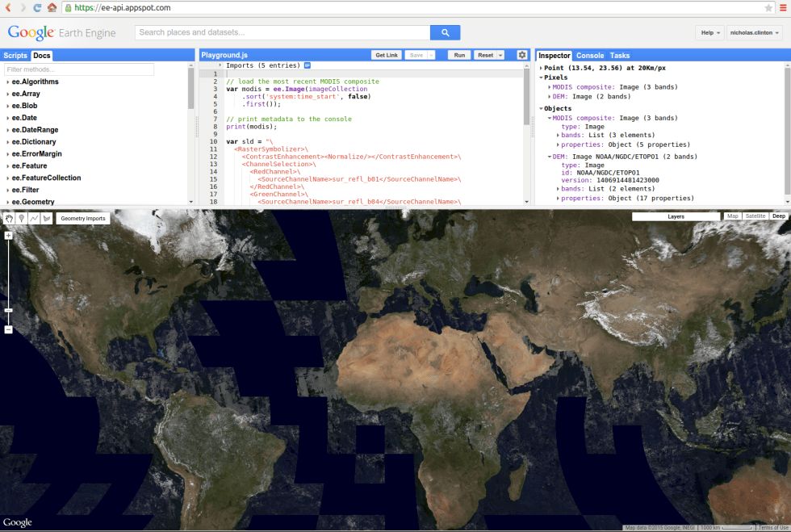791x532 pixels.
Task: Click the blue info icon beside Imports
Action: (x=308, y=65)
